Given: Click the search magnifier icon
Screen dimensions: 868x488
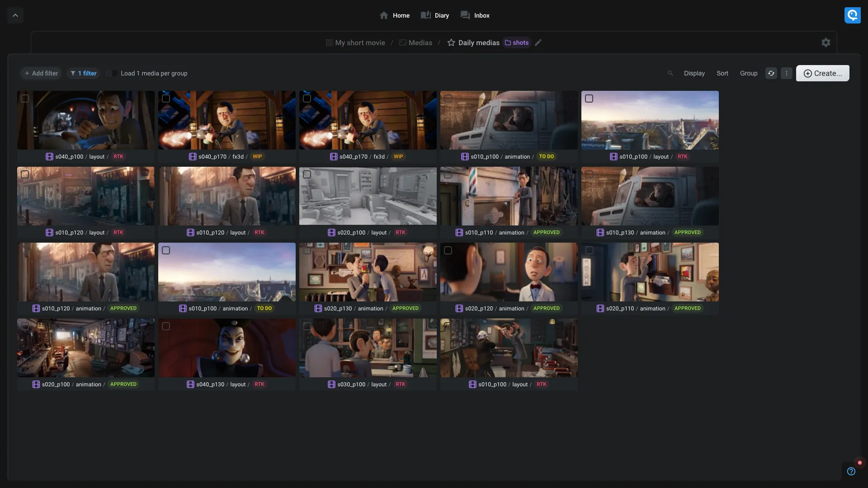Looking at the screenshot, I should click(x=670, y=73).
